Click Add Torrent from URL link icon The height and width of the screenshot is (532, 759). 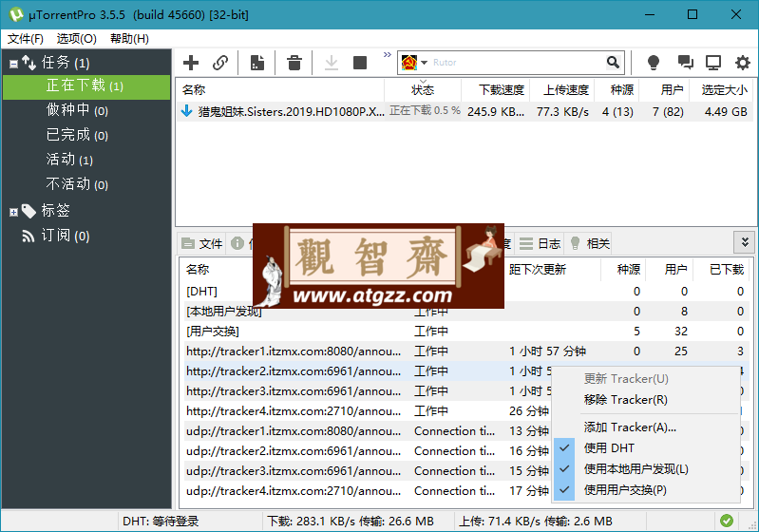click(220, 63)
